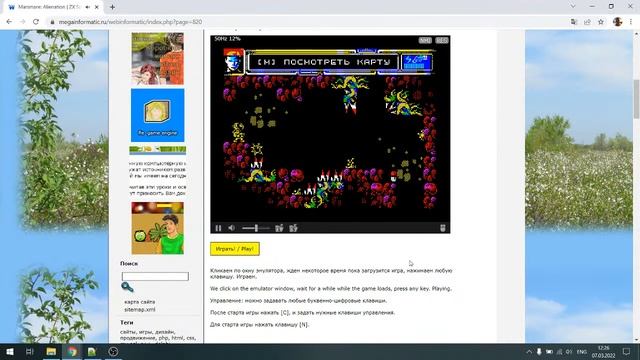Image resolution: width=640 pixels, height=360 pixels.
Task: Open the green notepad app on taskbar
Action: click(92, 351)
